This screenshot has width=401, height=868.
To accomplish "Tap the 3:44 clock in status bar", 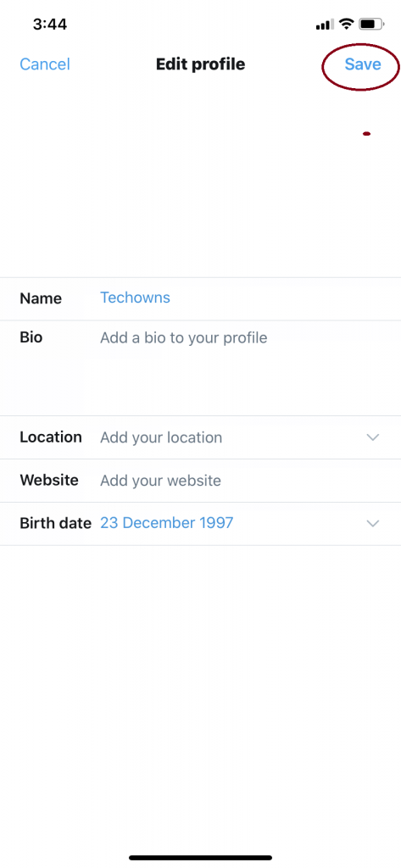I will (50, 25).
